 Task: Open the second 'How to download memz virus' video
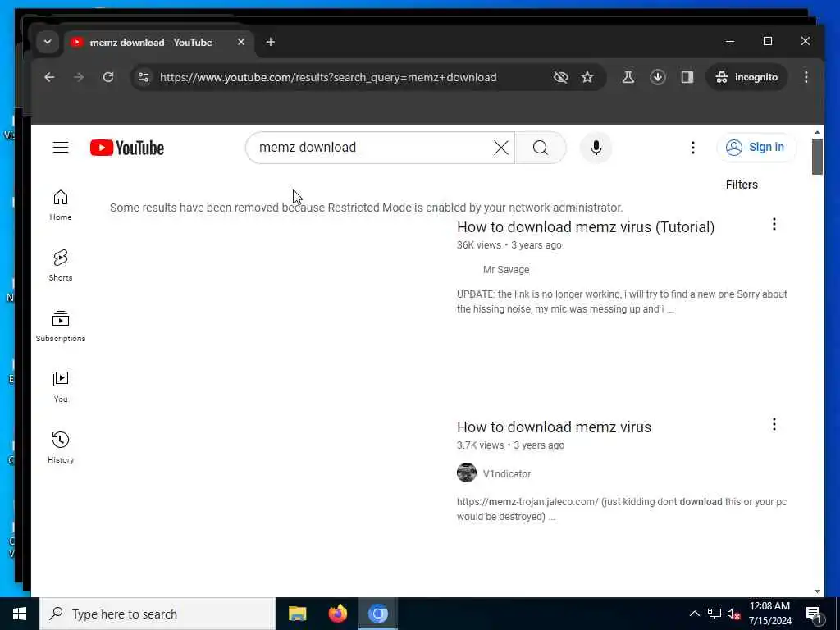point(554,427)
